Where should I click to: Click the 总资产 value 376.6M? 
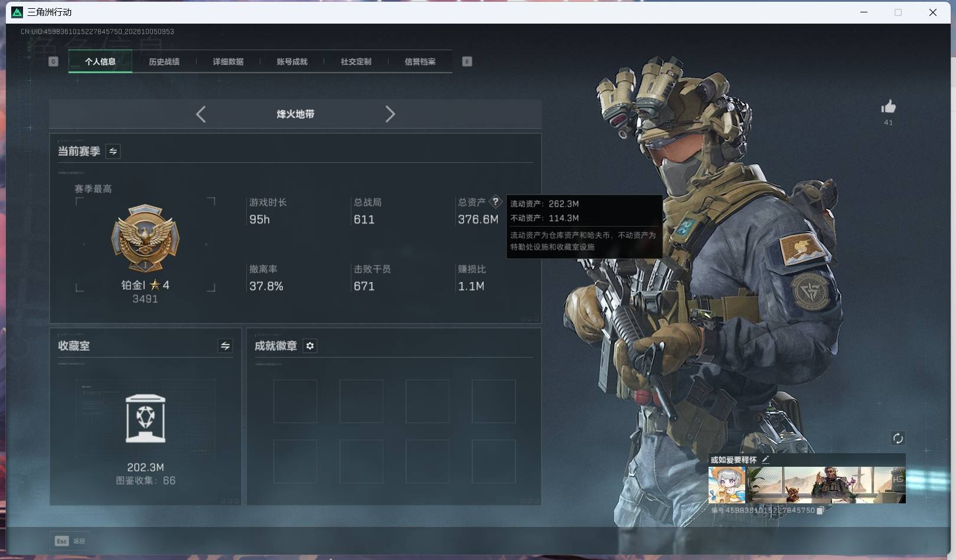click(478, 220)
